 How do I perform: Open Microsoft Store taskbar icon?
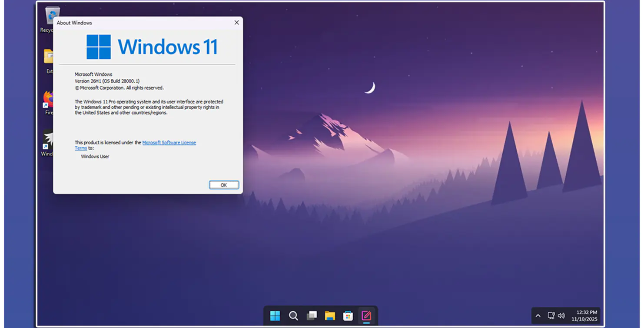348,315
